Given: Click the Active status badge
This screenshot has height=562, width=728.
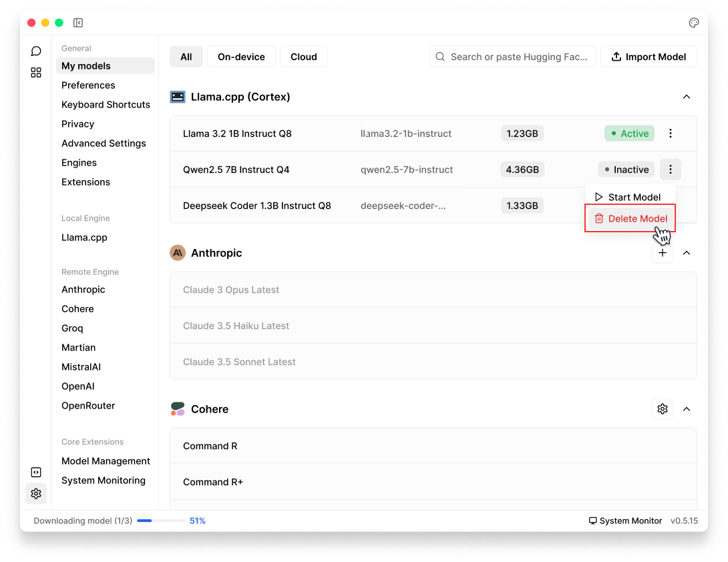Looking at the screenshot, I should pyautogui.click(x=629, y=133).
